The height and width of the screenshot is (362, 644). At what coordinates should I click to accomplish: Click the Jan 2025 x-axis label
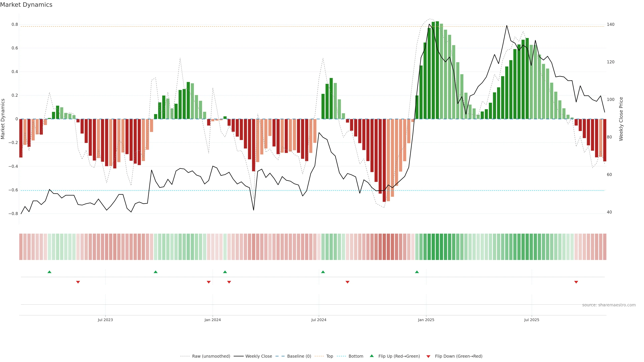[426, 320]
